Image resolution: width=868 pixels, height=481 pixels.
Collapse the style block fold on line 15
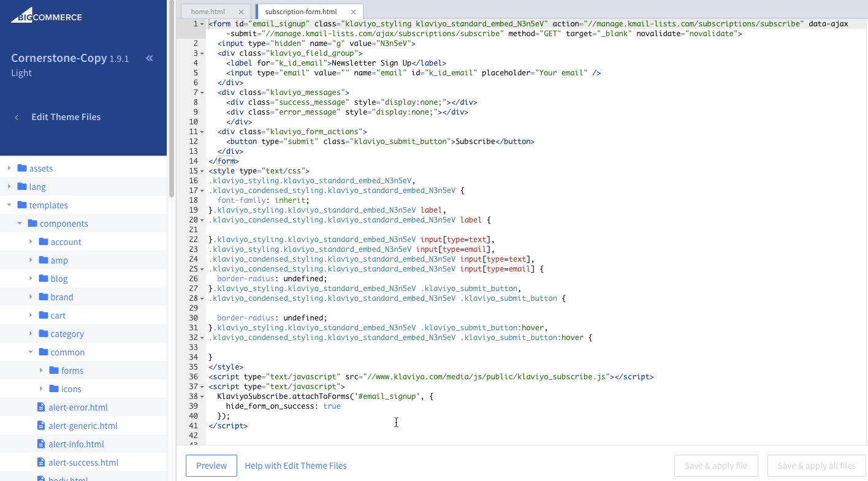[x=202, y=170]
